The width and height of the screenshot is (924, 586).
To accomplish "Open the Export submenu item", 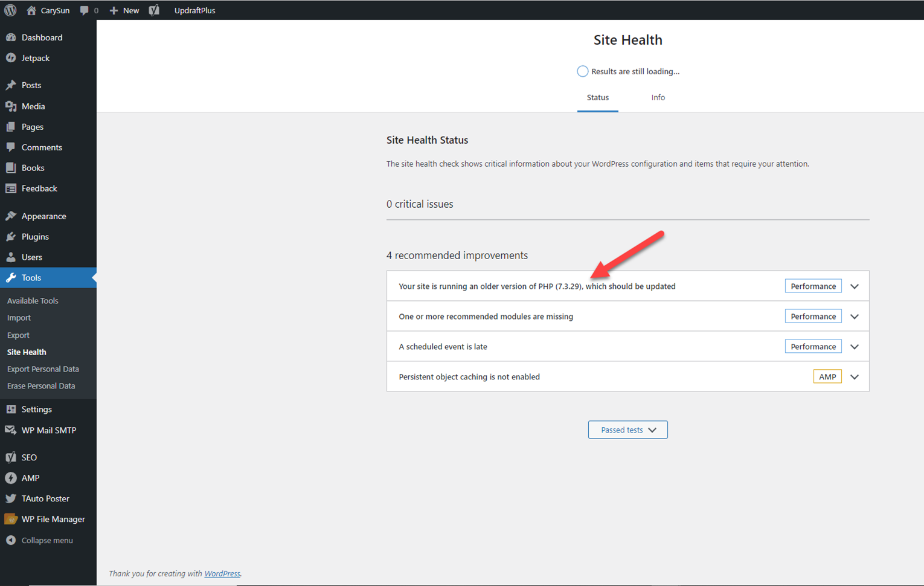I will pos(18,335).
